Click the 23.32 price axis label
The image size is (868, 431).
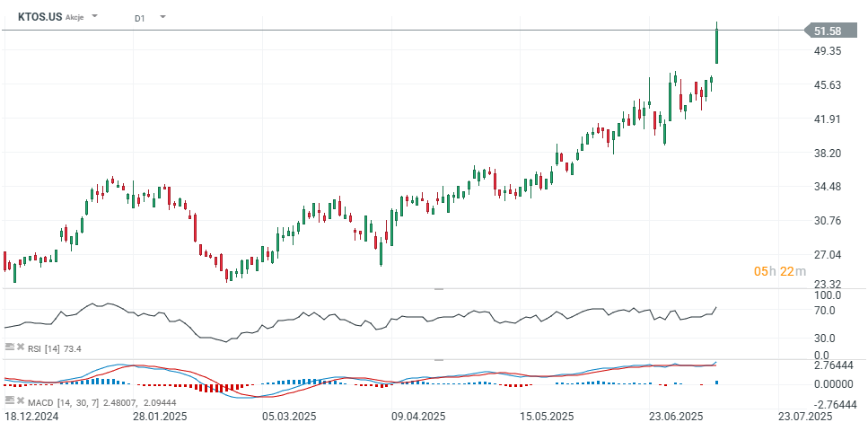click(828, 285)
